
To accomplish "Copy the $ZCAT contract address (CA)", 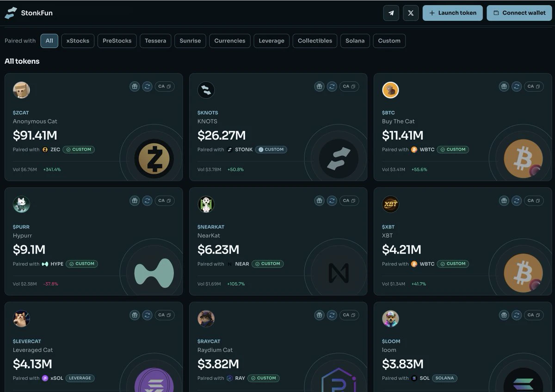I will coord(165,86).
